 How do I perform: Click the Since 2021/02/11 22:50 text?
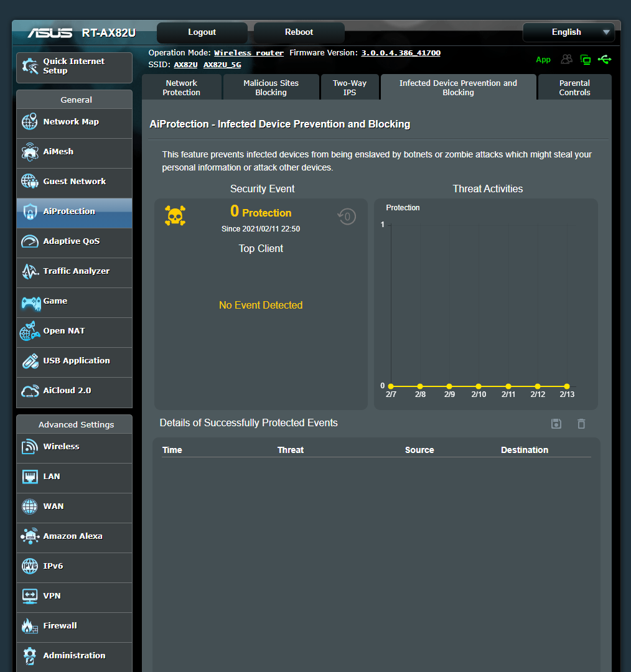coord(261,229)
